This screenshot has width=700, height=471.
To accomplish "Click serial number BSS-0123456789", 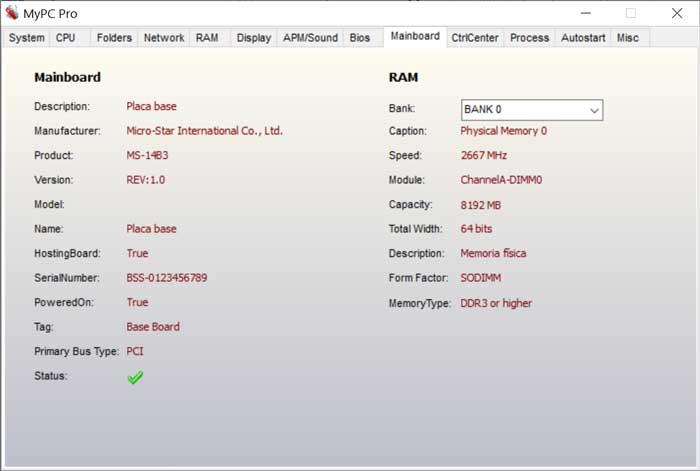I will coord(167,278).
